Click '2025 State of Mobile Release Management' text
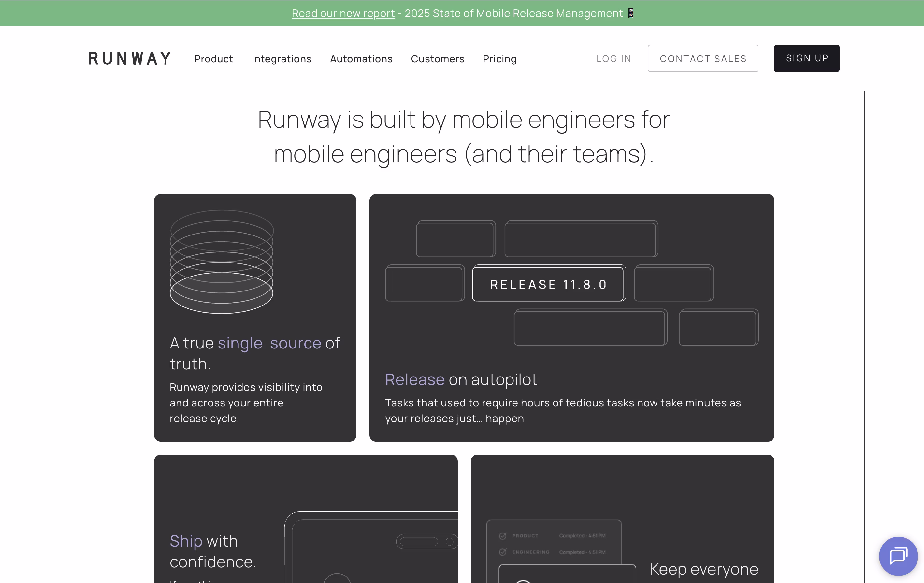Screen dimensions: 924x583 tap(513, 13)
